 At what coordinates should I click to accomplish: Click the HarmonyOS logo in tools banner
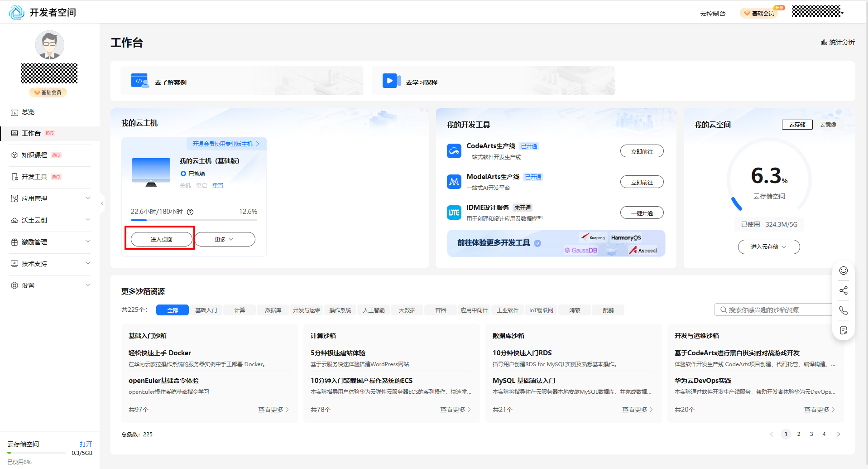(626, 237)
